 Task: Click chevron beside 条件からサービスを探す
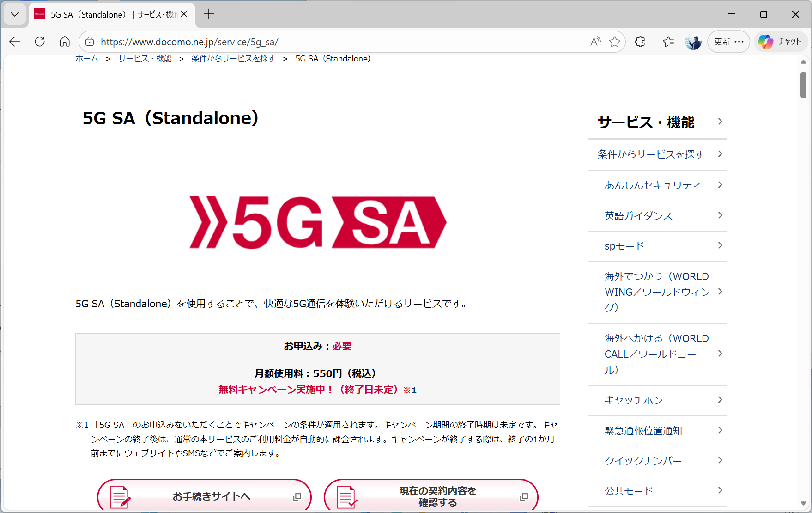point(720,154)
